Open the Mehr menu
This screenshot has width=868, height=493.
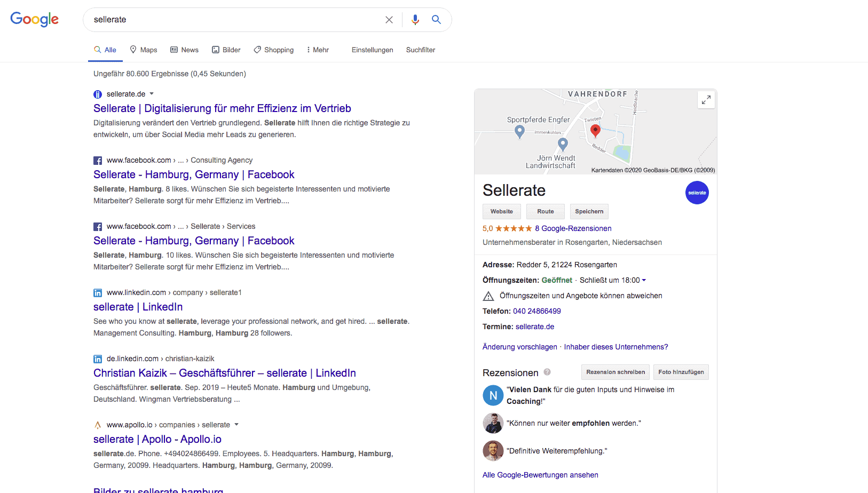(x=318, y=50)
